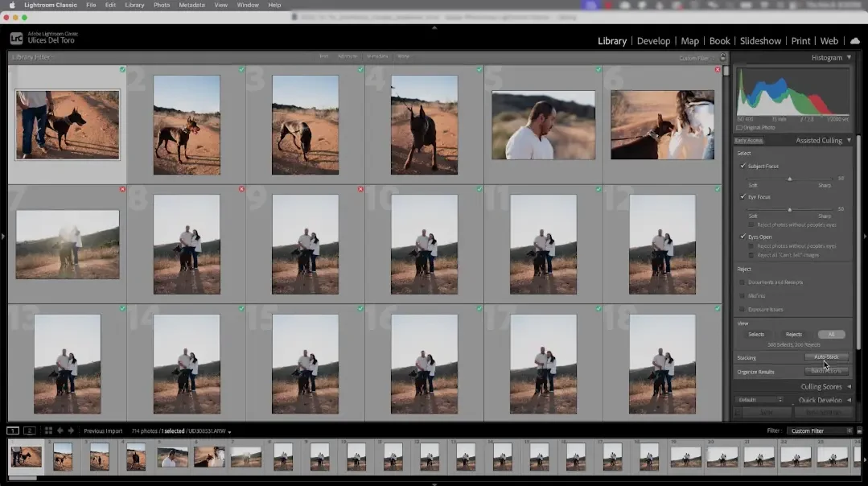Select second window display button 2
Screen dimensions: 868x486
tap(30, 430)
